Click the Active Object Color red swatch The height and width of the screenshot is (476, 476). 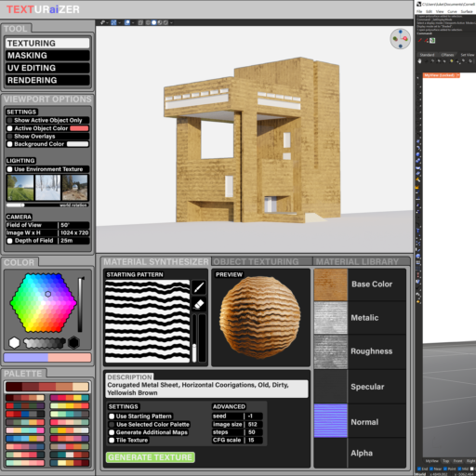tap(79, 128)
